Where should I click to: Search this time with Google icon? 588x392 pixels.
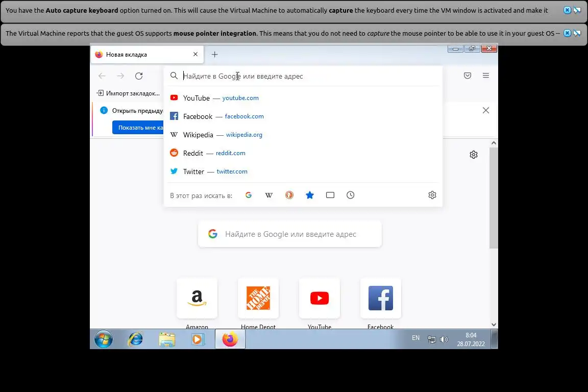click(248, 195)
